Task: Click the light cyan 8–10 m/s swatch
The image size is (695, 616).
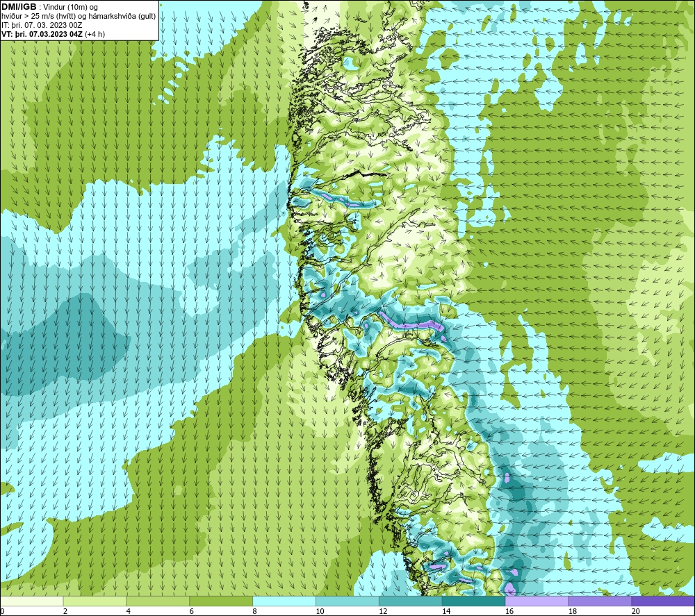Action: [x=284, y=601]
